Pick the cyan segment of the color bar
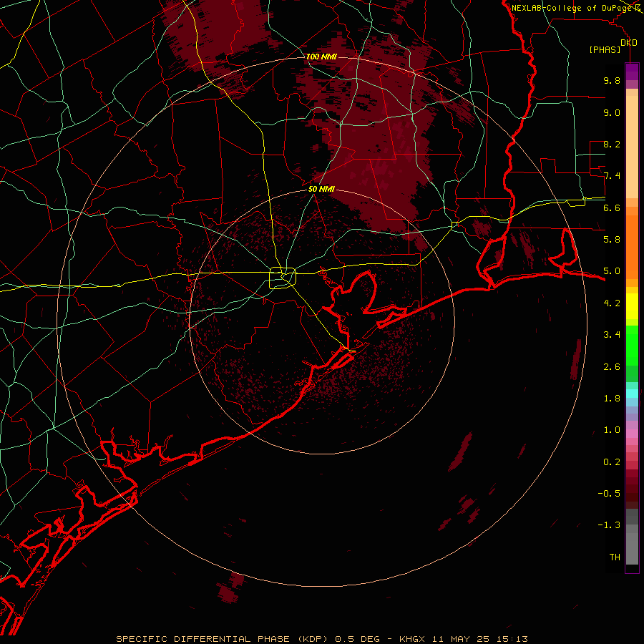Screen dimensions: 644x644 point(632,393)
